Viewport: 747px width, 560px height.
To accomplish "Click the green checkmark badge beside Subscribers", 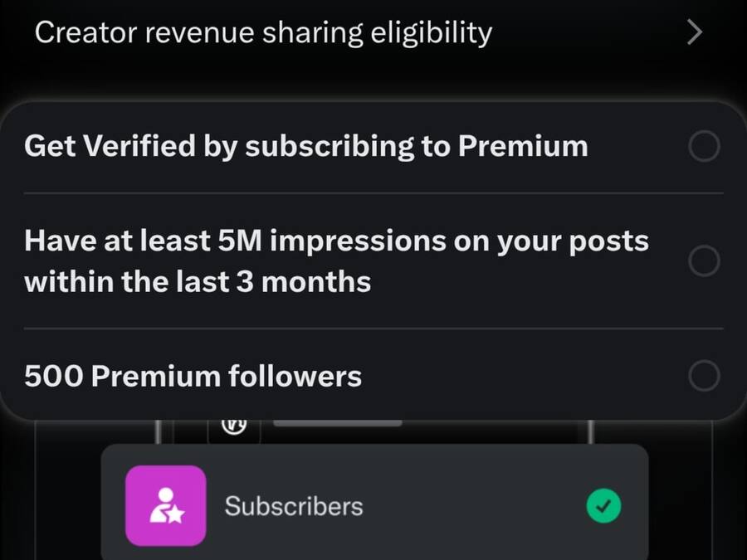I will (x=603, y=505).
